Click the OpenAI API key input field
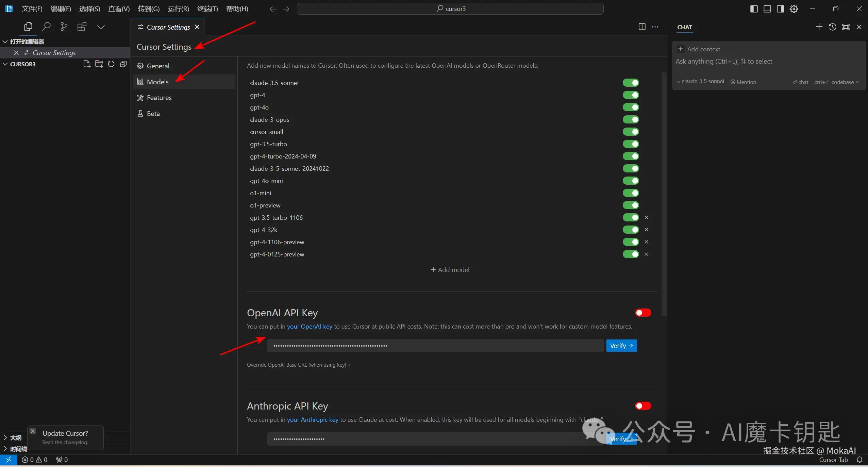This screenshot has width=868, height=467. click(x=435, y=346)
